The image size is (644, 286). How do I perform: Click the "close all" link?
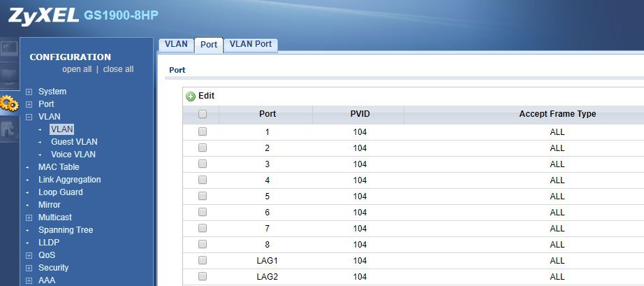[x=118, y=69]
